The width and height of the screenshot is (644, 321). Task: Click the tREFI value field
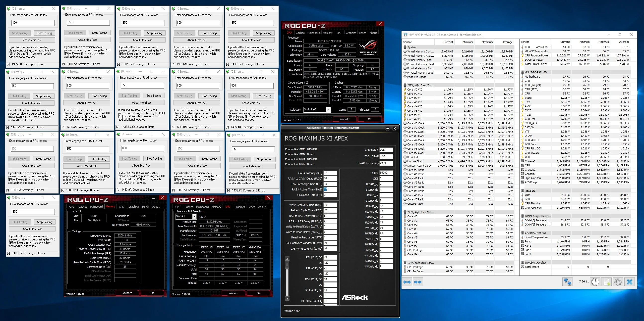coord(386,173)
